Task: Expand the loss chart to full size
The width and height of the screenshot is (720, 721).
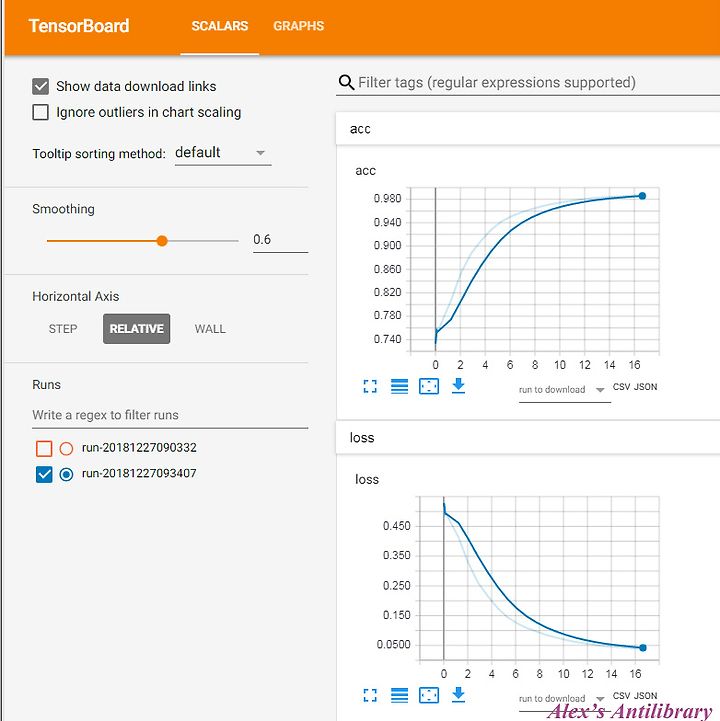Action: tap(370, 695)
